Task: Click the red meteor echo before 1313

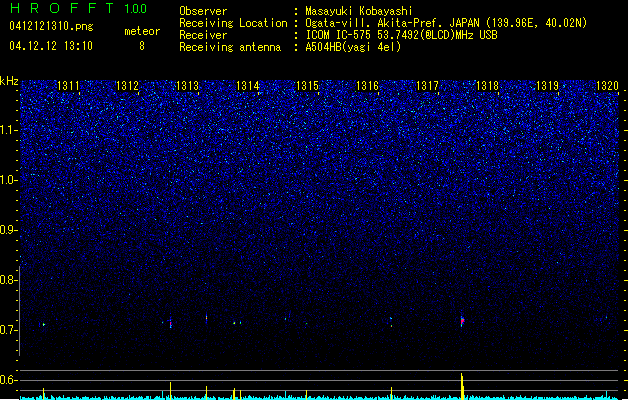Action: pos(170,323)
